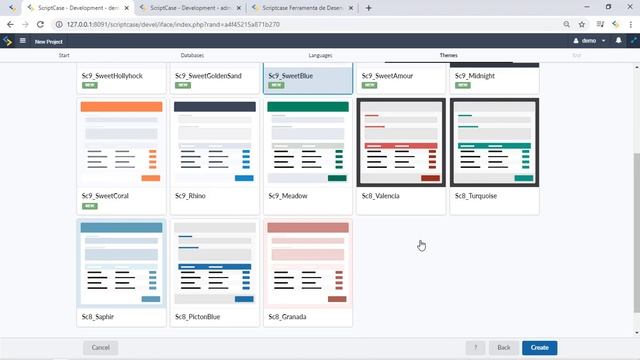Click the ScriptCase extension icon in Chrome toolbar
The image size is (640, 360).
(x=616, y=24)
